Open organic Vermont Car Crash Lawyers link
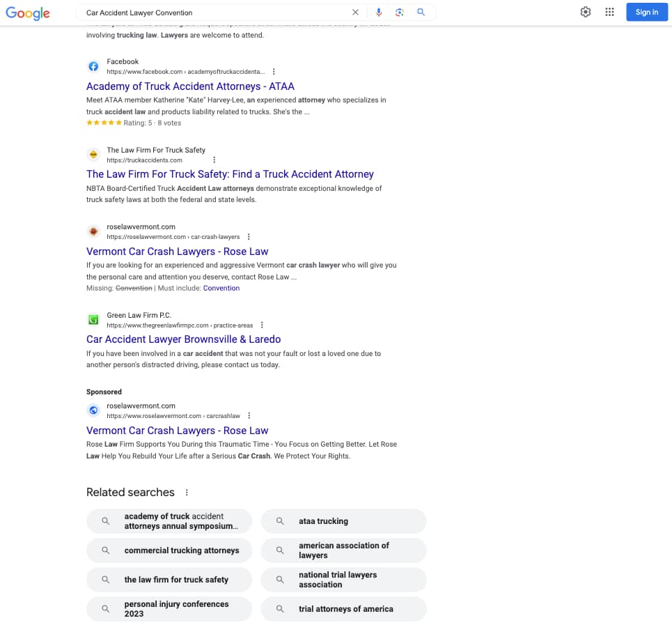 177,252
